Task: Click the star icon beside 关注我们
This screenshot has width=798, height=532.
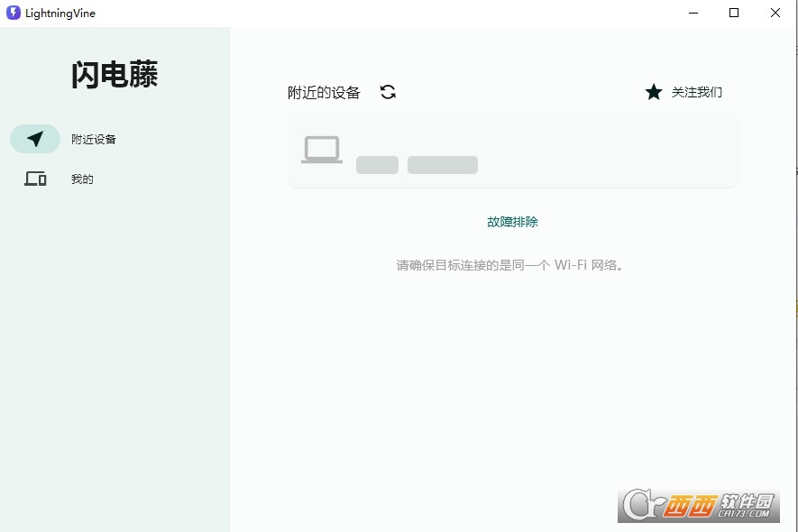Action: 654,92
